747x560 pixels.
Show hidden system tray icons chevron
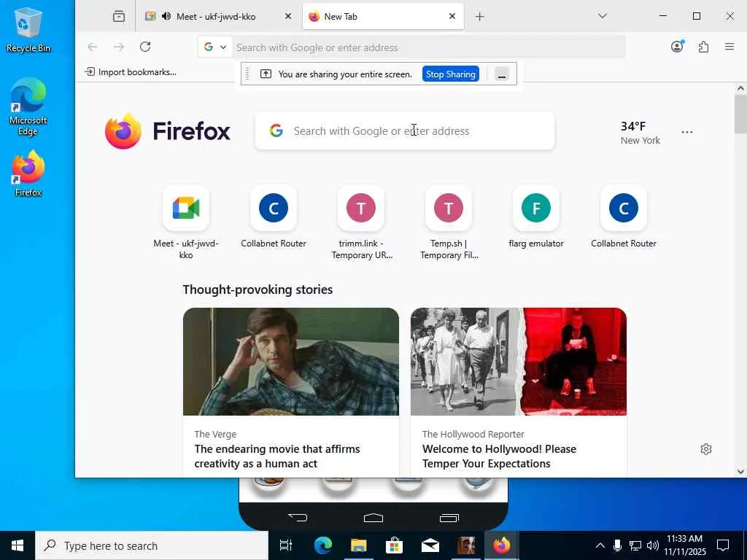pyautogui.click(x=600, y=545)
